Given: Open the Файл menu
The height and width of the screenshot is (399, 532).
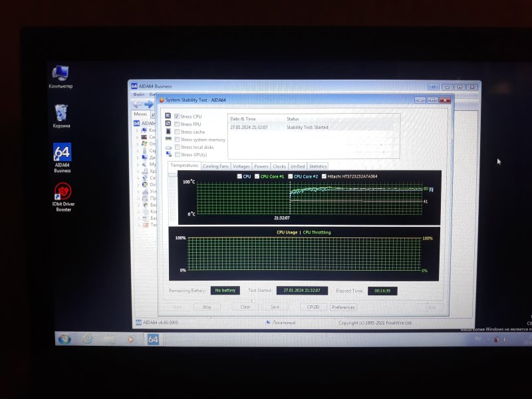Looking at the screenshot, I should pyautogui.click(x=138, y=94).
